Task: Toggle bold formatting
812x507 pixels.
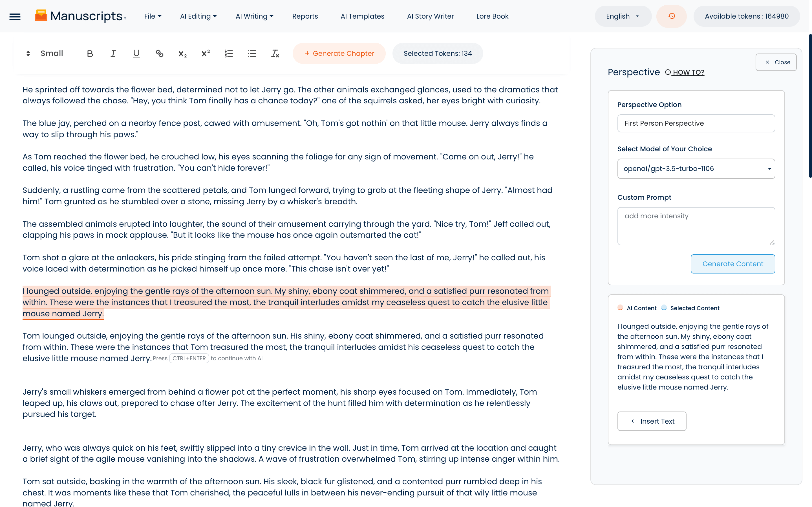Action: [x=90, y=54]
